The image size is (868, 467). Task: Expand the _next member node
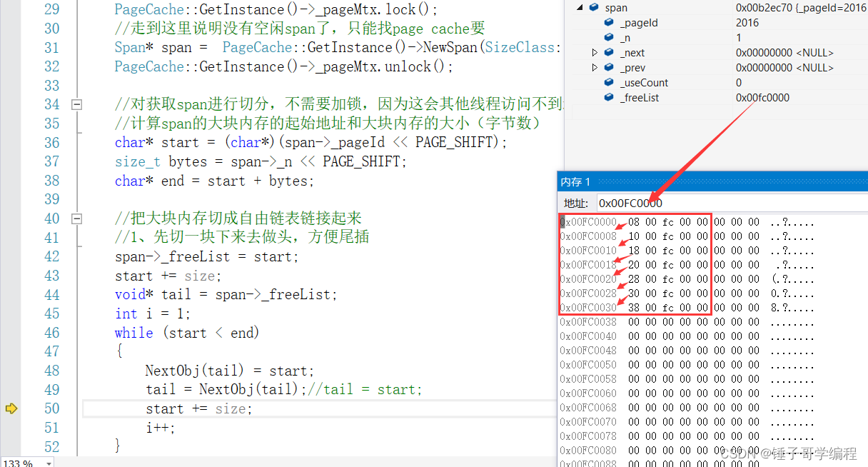coord(595,53)
